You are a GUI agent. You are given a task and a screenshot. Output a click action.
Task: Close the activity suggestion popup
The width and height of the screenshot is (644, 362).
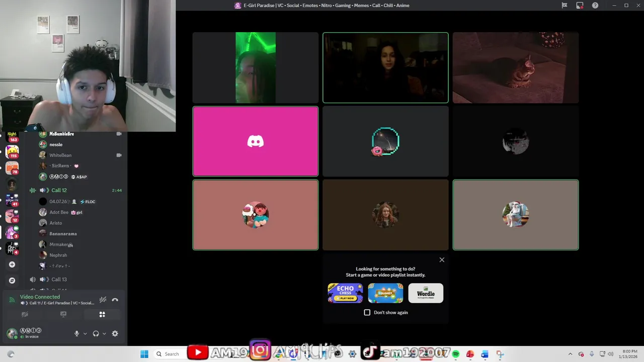coord(442,260)
